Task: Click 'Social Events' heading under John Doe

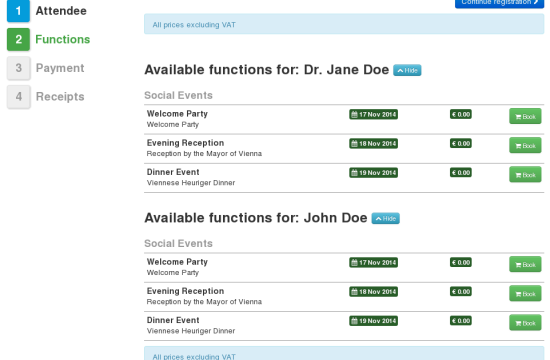Action: tap(178, 244)
